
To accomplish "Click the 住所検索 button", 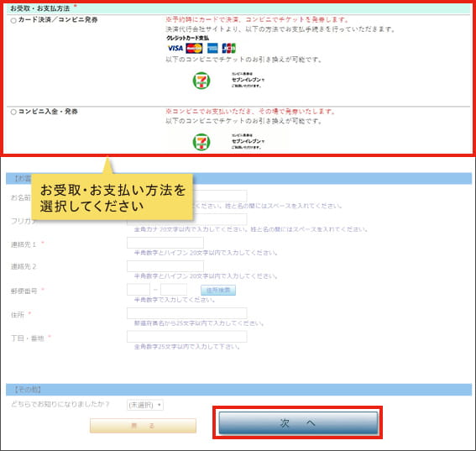I will click(218, 290).
